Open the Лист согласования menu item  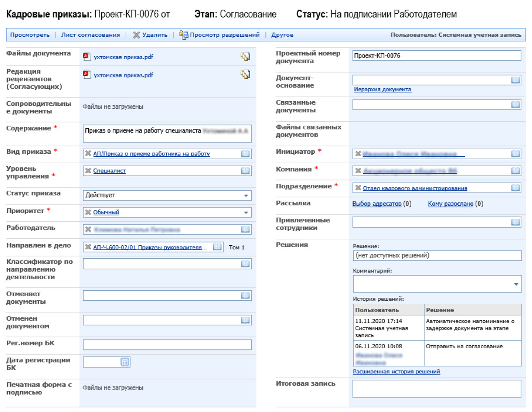(90, 35)
